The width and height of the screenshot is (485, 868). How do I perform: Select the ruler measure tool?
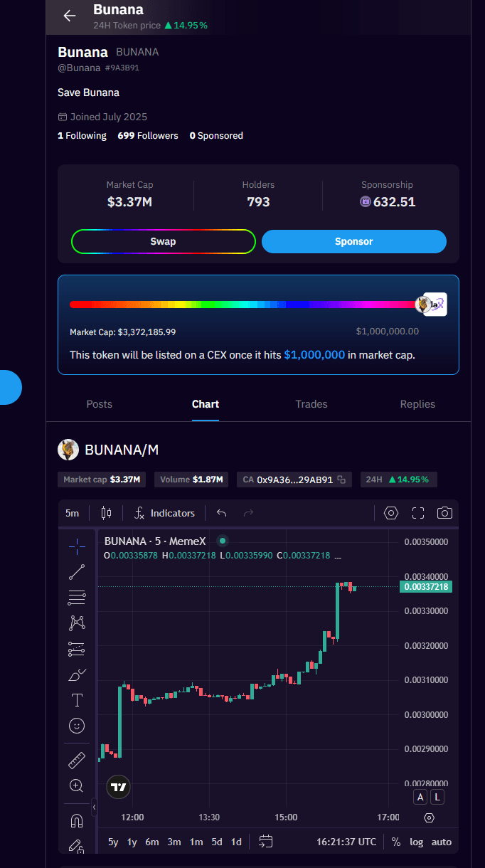tap(77, 760)
